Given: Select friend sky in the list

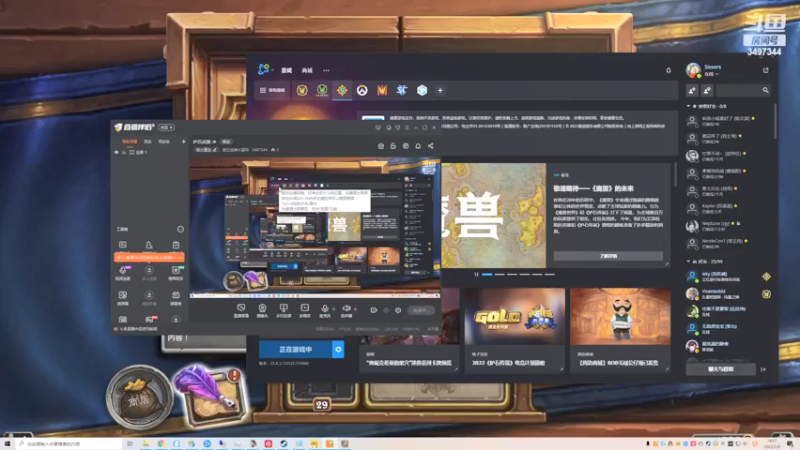Looking at the screenshot, I should click(728, 277).
